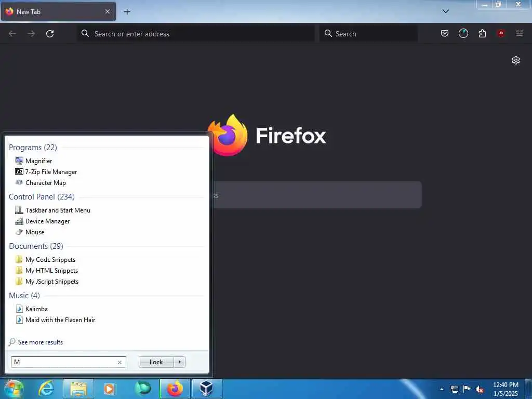Click the muted volume tray icon
The image size is (532, 399).
[x=480, y=390]
